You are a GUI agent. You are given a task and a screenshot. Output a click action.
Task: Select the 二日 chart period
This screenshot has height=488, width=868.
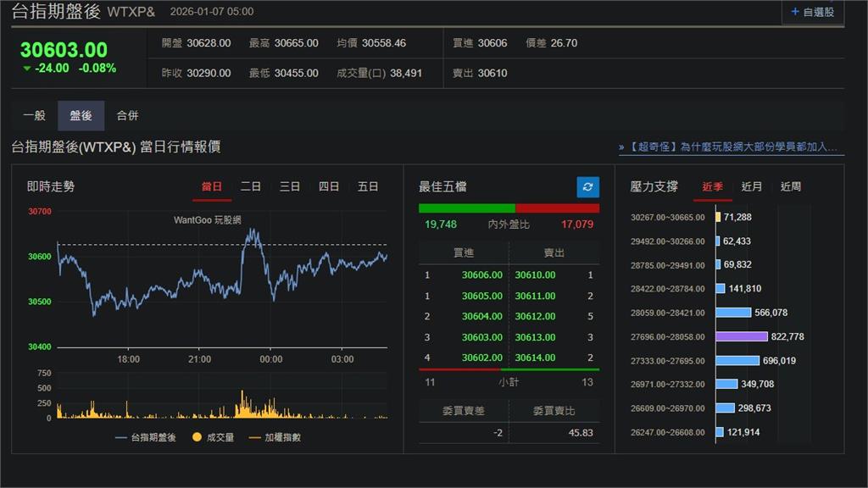tap(250, 186)
